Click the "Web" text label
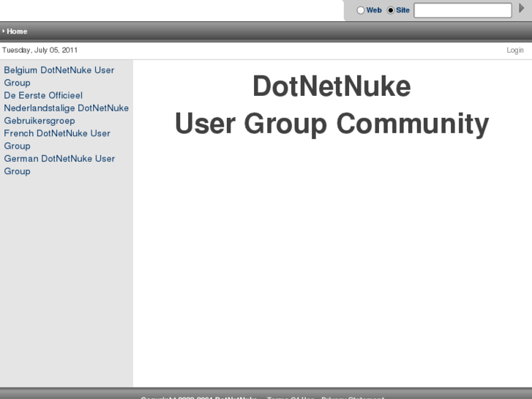Viewport: 532px width, 399px height. tap(374, 10)
